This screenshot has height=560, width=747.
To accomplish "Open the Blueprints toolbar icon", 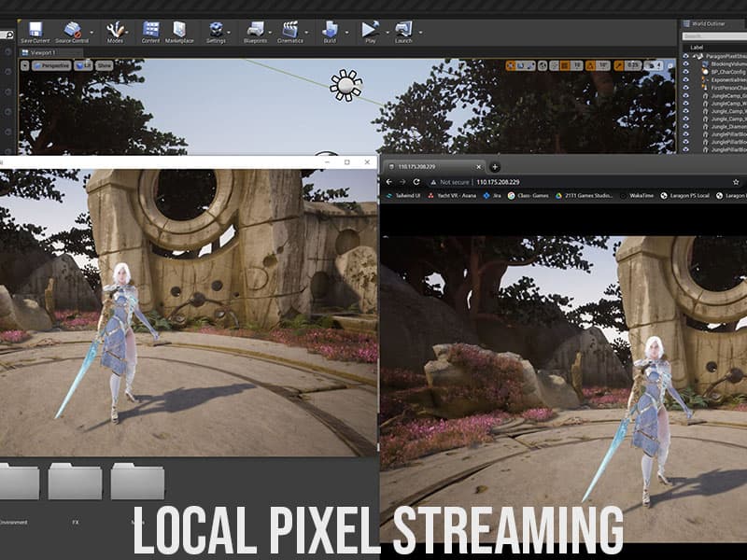I will tap(255, 30).
